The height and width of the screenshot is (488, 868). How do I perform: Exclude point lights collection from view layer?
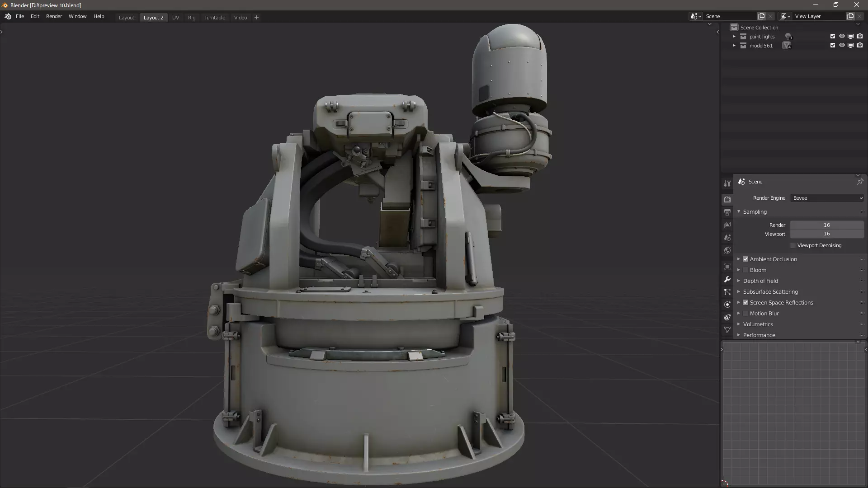click(x=833, y=36)
